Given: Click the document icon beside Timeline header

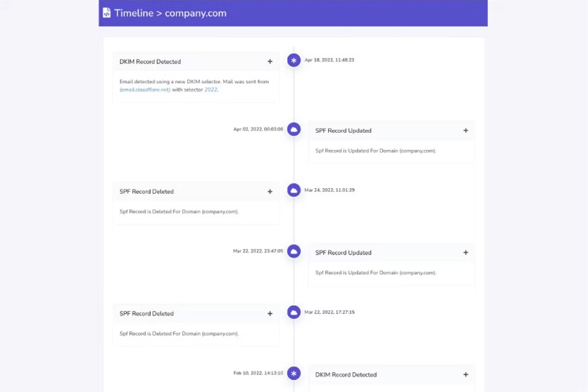Looking at the screenshot, I should pyautogui.click(x=106, y=13).
